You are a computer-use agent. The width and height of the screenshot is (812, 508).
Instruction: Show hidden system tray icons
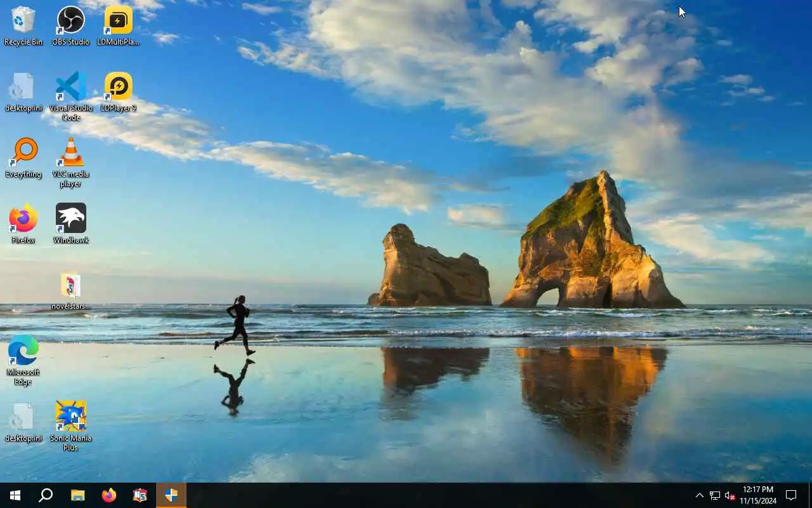[700, 495]
